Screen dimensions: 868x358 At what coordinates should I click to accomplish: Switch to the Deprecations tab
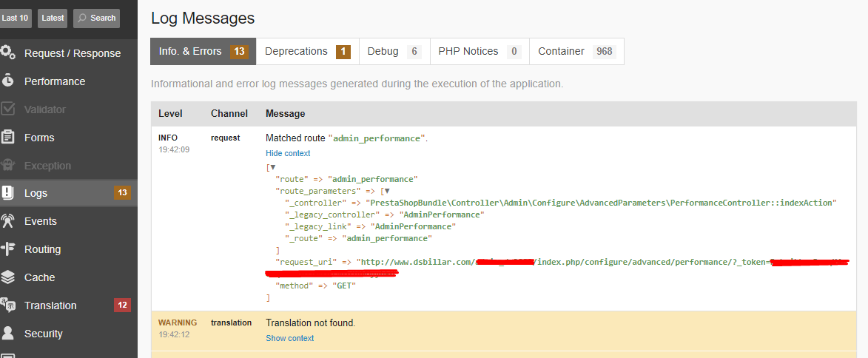point(307,52)
